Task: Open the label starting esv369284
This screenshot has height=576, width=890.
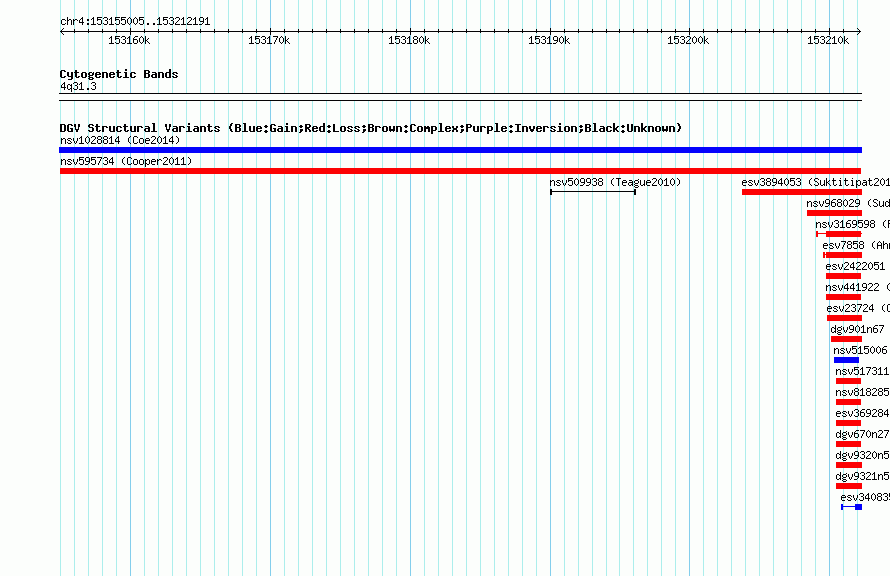Action: (x=862, y=413)
